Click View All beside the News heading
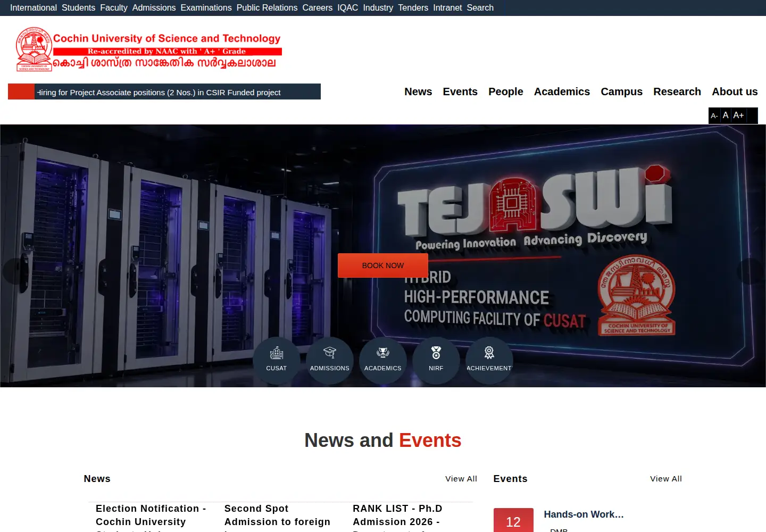766x532 pixels. (461, 479)
